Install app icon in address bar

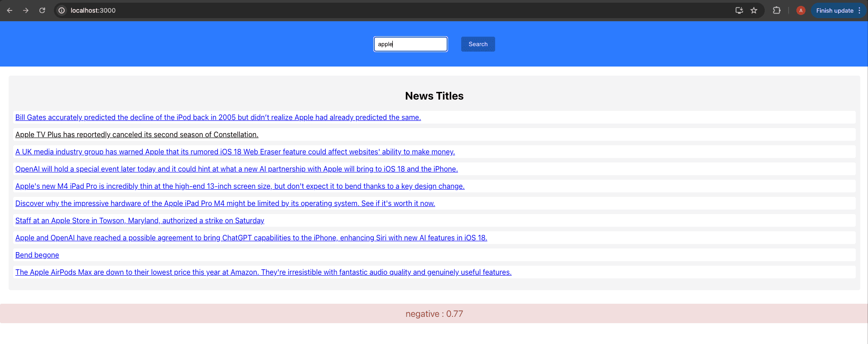pos(739,10)
